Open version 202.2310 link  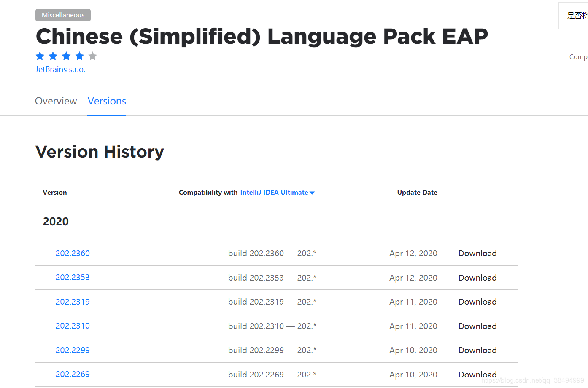point(73,326)
